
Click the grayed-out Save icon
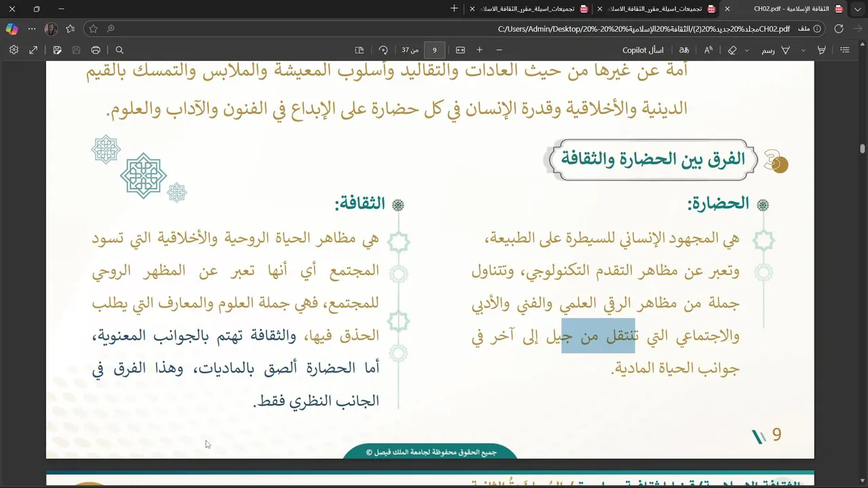(76, 50)
